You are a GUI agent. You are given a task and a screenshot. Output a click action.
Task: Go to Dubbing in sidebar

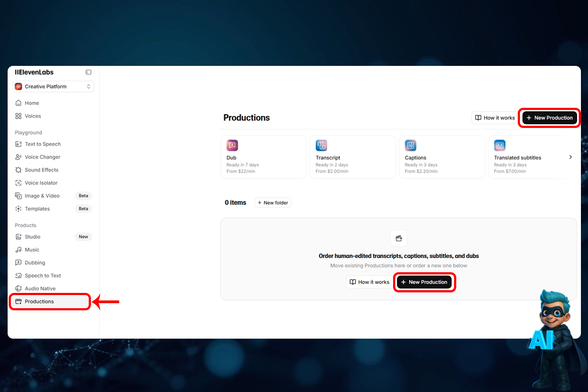coord(35,263)
